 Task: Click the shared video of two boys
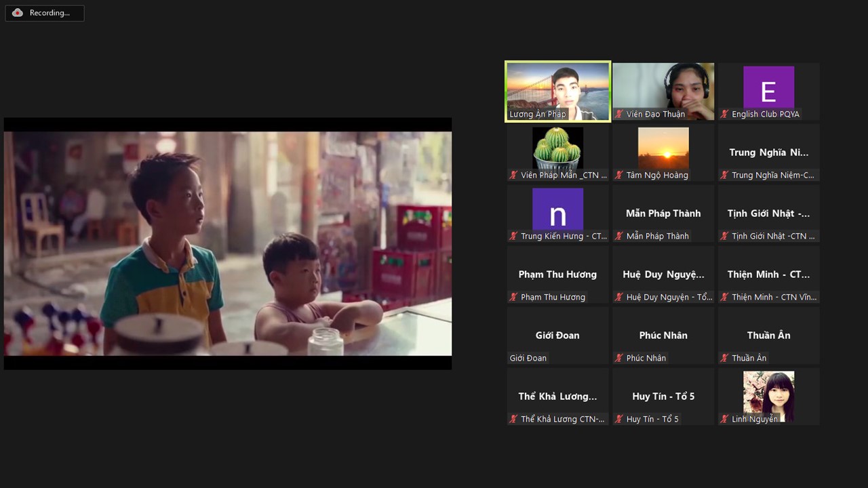228,243
